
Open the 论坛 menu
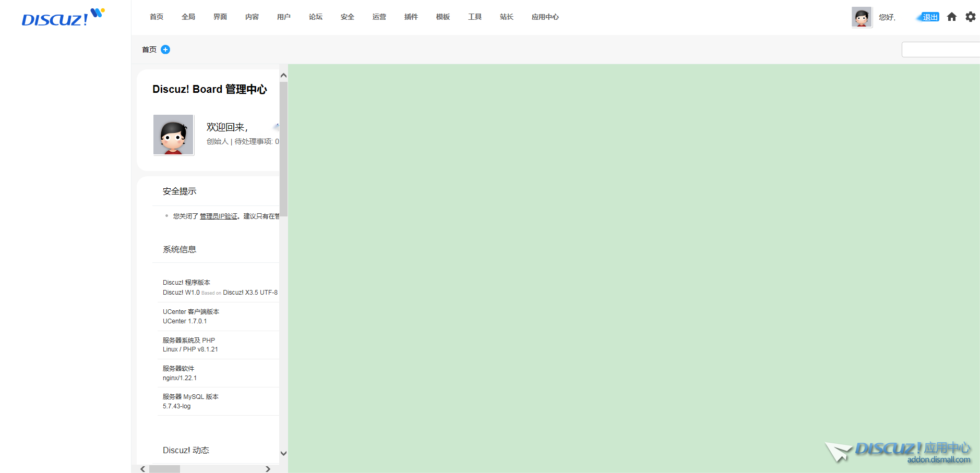coord(316,17)
